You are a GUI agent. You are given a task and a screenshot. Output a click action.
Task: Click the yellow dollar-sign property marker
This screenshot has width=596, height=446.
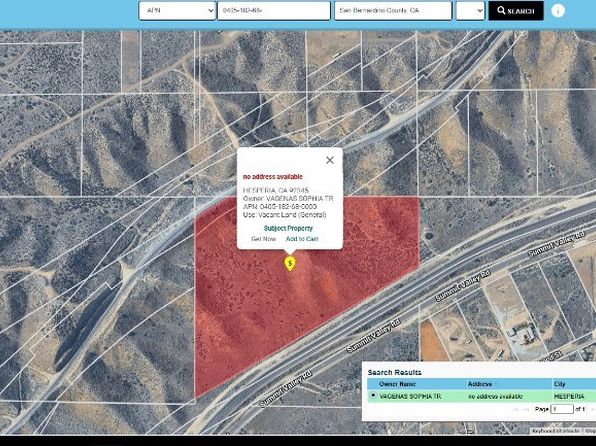pos(290,263)
